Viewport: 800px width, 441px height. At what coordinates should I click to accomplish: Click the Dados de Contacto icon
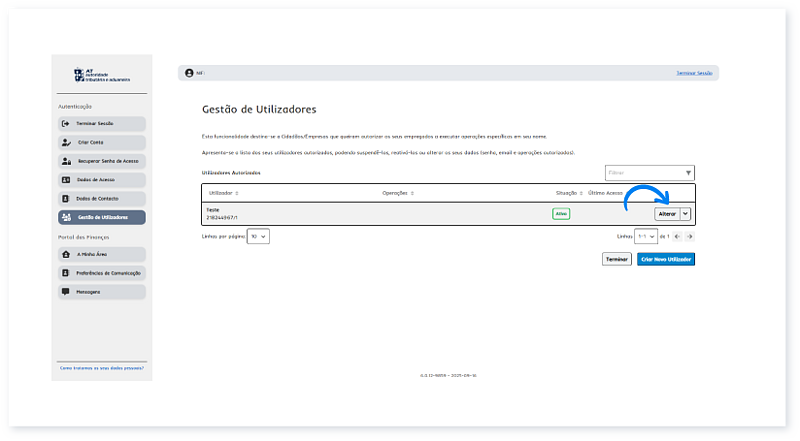(66, 198)
